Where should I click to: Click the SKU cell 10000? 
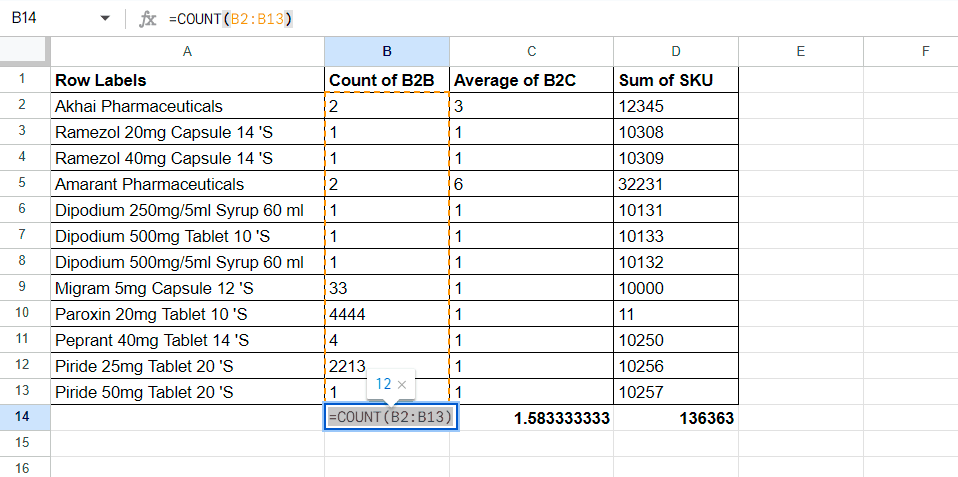point(676,288)
